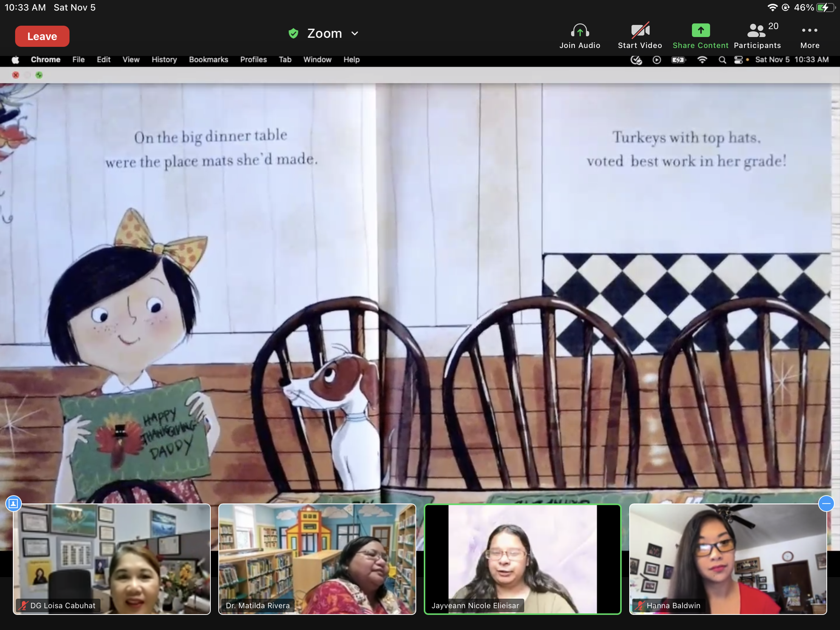Open the Apple menu in shared screen
840x630 pixels.
15,60
